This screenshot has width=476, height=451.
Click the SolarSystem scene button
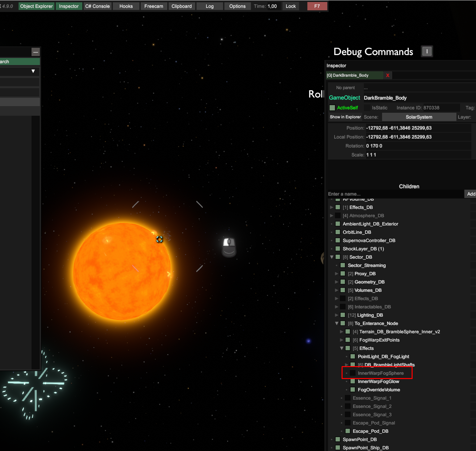click(419, 117)
